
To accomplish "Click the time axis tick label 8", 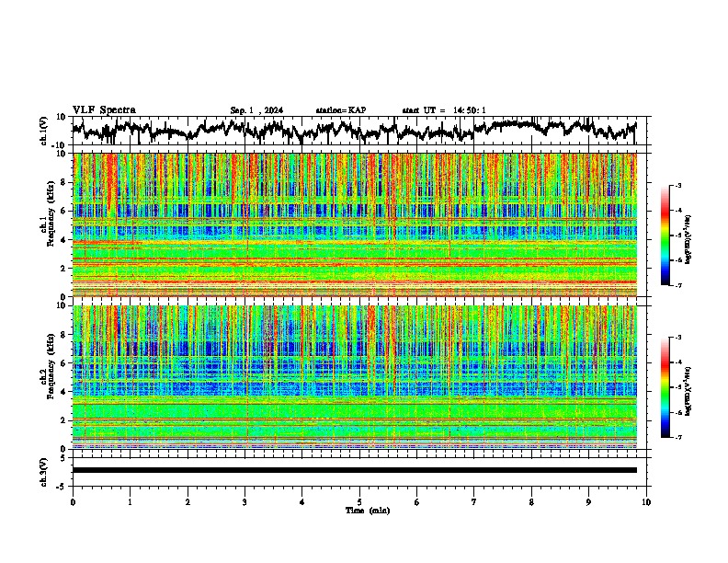I will click(531, 502).
